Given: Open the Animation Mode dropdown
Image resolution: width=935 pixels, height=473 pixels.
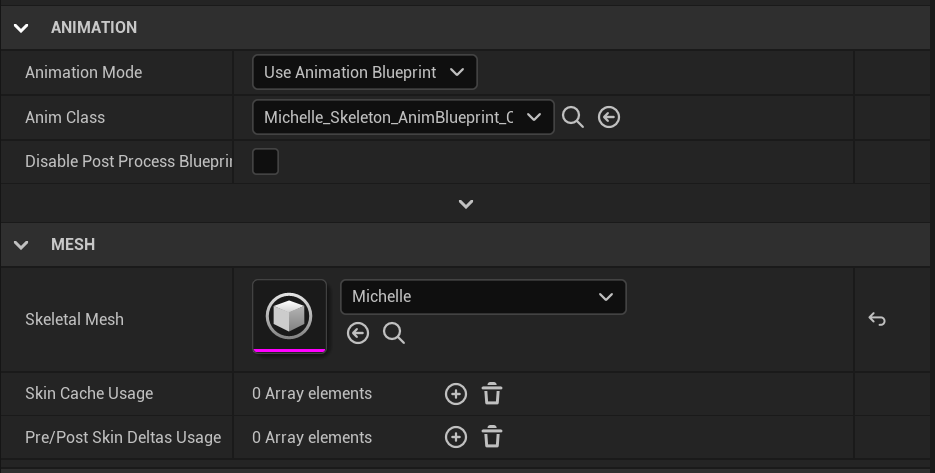Looking at the screenshot, I should [x=364, y=72].
